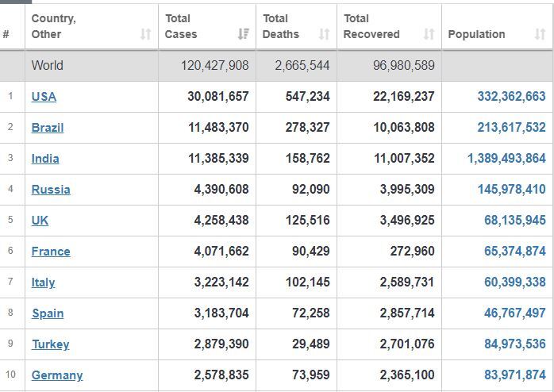The width and height of the screenshot is (554, 392).
Task: Sort by Total Deaths arrow icon
Action: 324,34
